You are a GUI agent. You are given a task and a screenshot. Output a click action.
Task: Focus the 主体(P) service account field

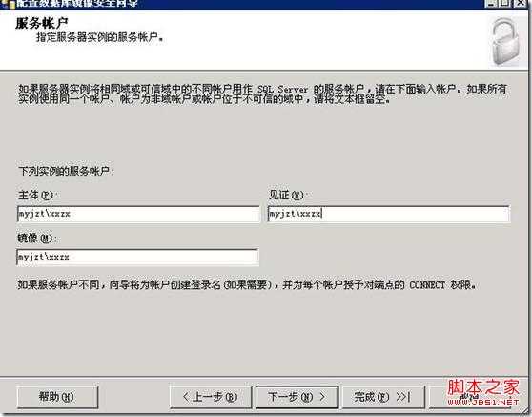(138, 215)
